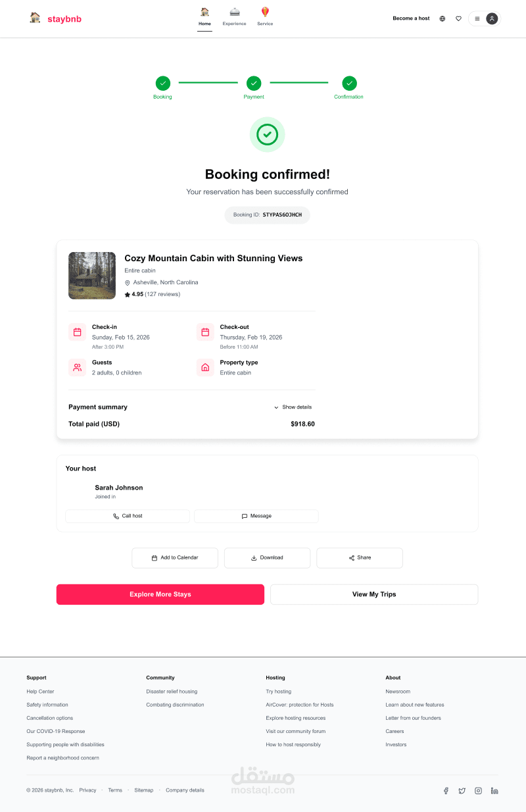Open the Facebook icon in footer

point(446,791)
